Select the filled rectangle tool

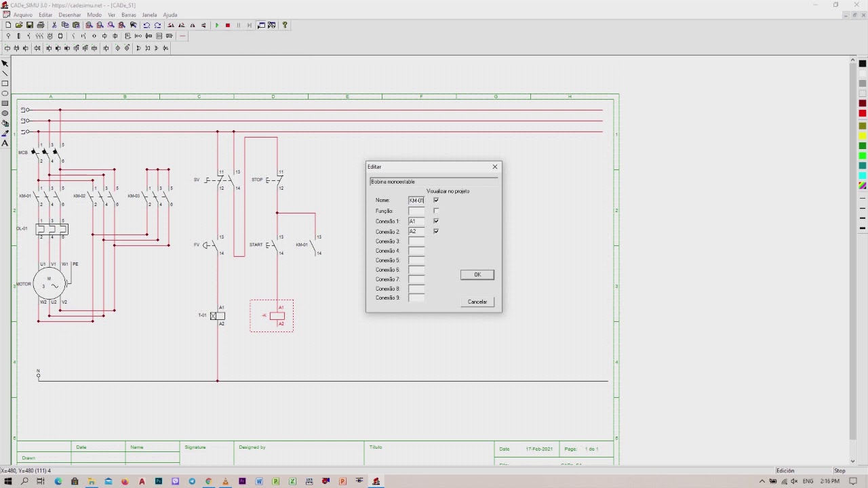5,103
